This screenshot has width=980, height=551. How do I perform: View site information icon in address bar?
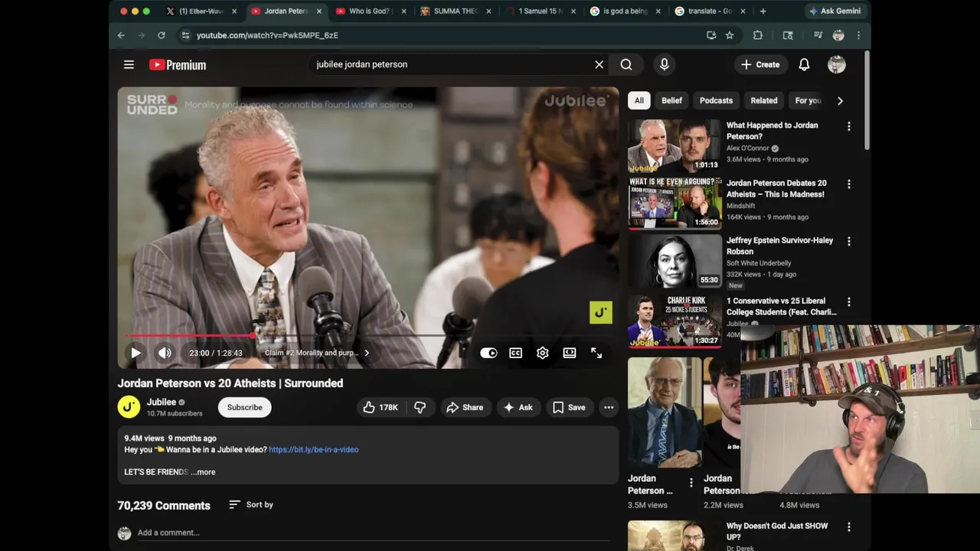pos(185,35)
